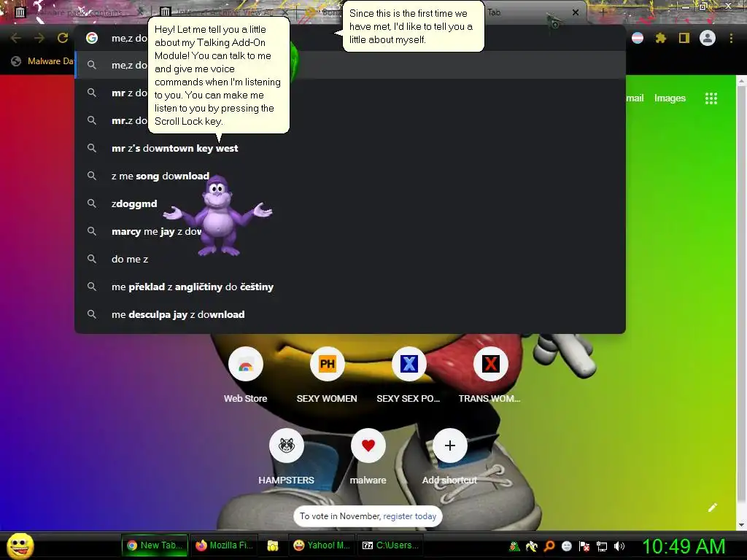This screenshot has height=560, width=747.
Task: Open a new tab with the plus button
Action: 602,12
